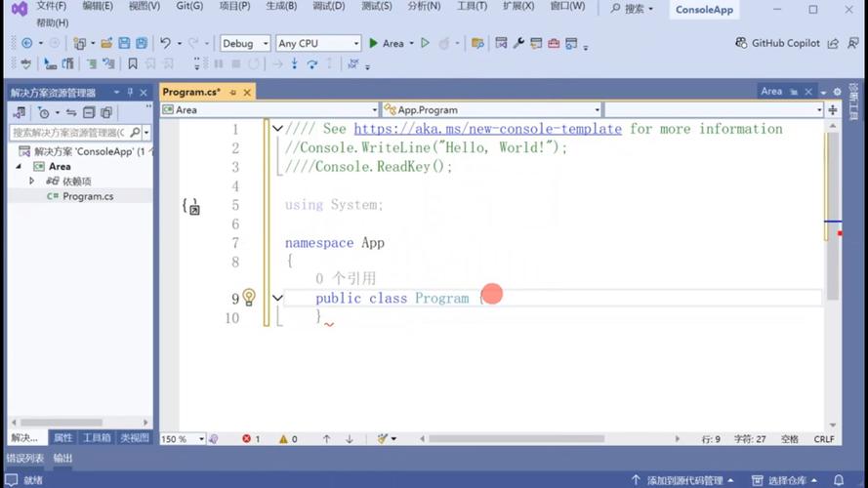Viewport: 868px width, 488px height.
Task: Open the Area project navigation dropdown
Action: 269,109
